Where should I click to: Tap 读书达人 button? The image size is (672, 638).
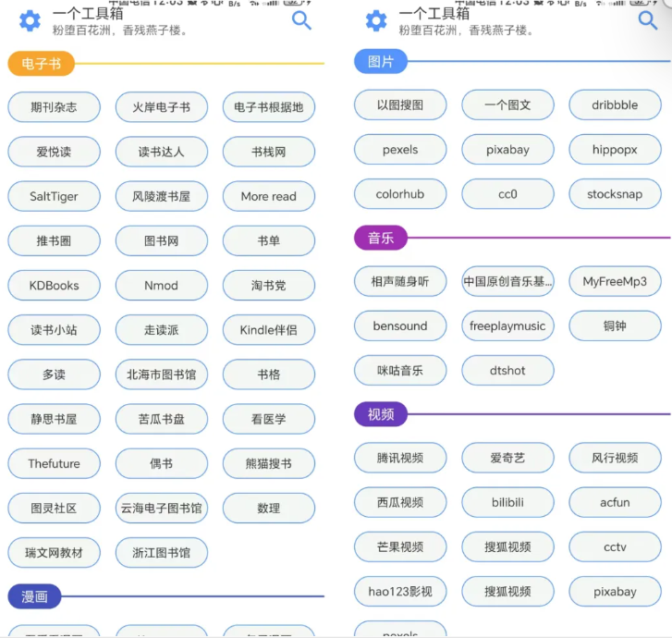[162, 152]
